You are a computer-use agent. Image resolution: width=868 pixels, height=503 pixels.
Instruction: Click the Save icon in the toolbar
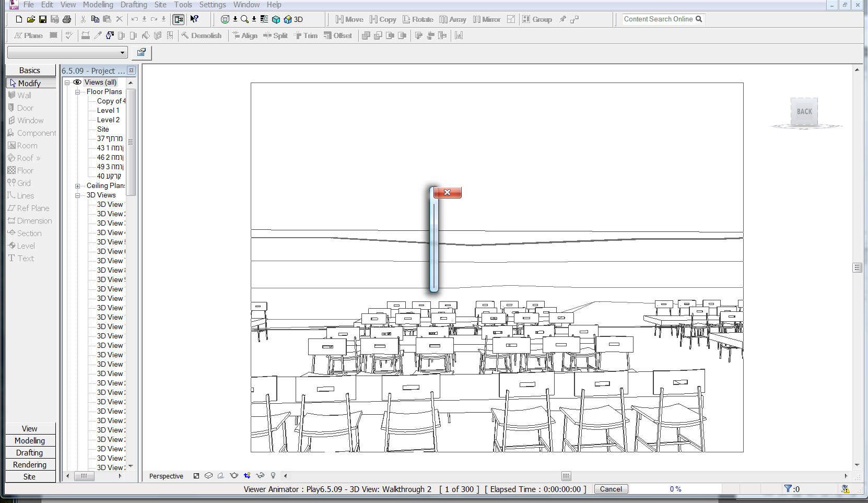pos(43,19)
